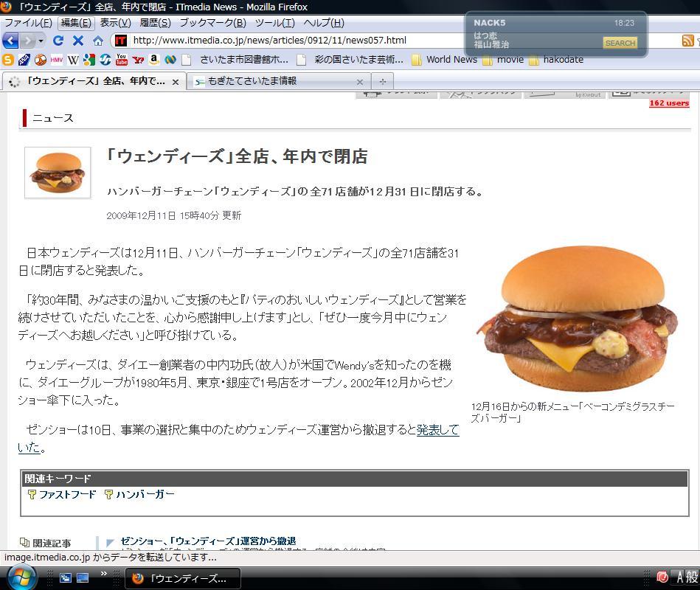Open the orange face bookmark icon

coord(40,59)
